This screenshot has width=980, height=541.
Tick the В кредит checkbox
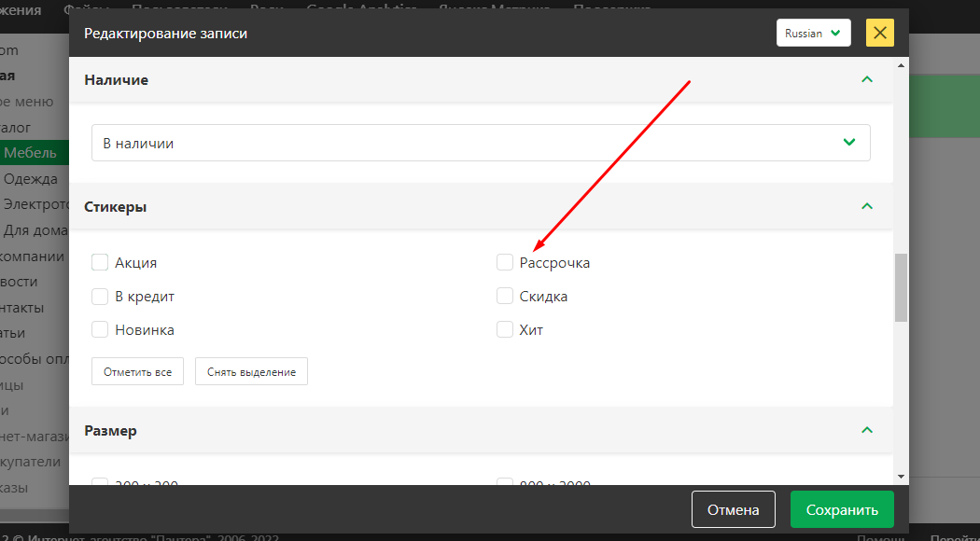[x=100, y=297]
